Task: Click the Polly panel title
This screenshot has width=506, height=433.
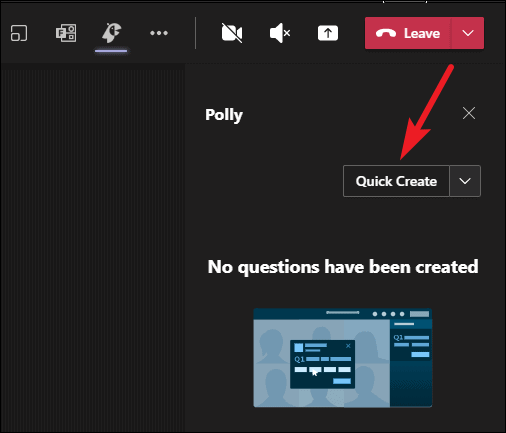Action: coord(224,115)
